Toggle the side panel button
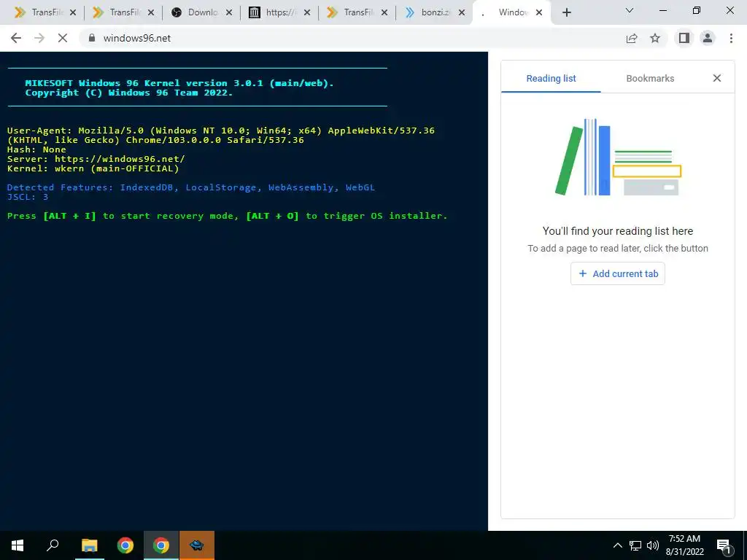747x560 pixels. [684, 38]
